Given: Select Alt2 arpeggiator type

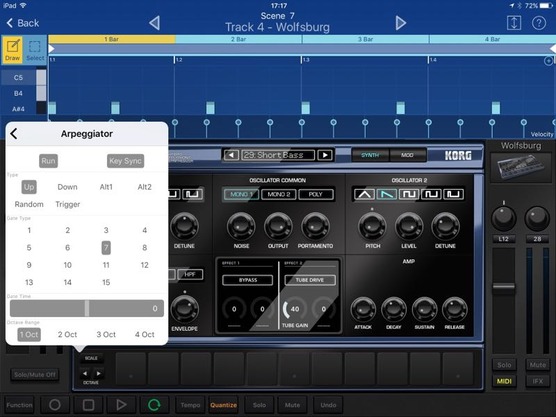Looking at the screenshot, I should (x=144, y=187).
